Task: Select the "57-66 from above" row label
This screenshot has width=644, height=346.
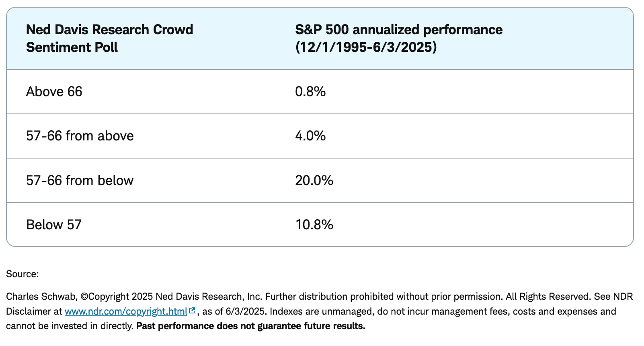Action: point(80,136)
